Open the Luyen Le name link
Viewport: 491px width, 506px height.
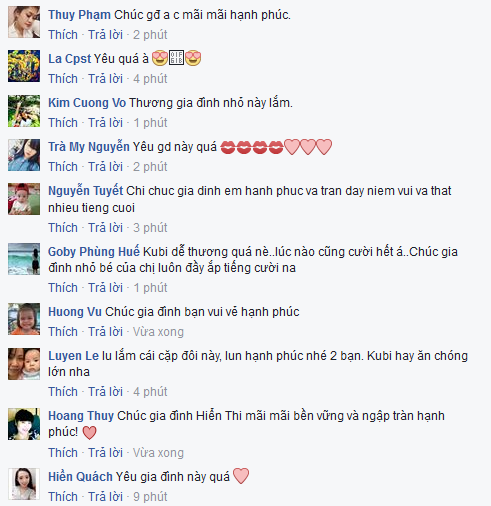[x=74, y=356]
